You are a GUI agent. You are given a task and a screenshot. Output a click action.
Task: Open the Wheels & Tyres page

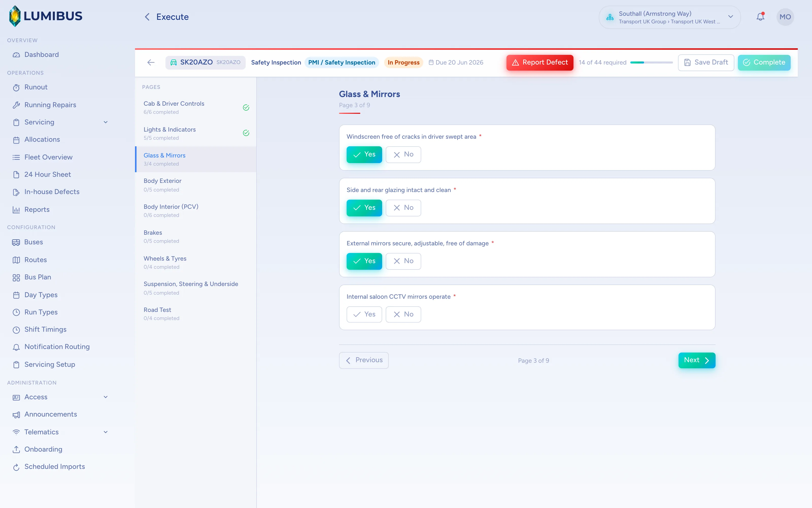click(196, 262)
